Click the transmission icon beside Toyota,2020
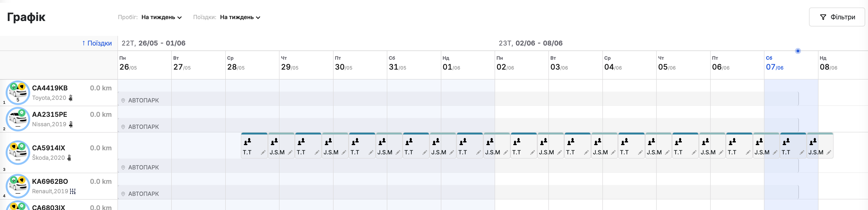Image resolution: width=868 pixels, height=210 pixels. tap(71, 98)
